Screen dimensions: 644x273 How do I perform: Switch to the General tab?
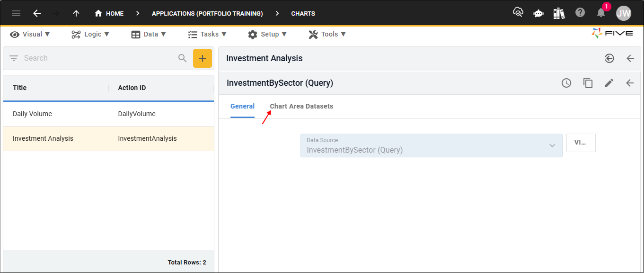pyautogui.click(x=242, y=106)
